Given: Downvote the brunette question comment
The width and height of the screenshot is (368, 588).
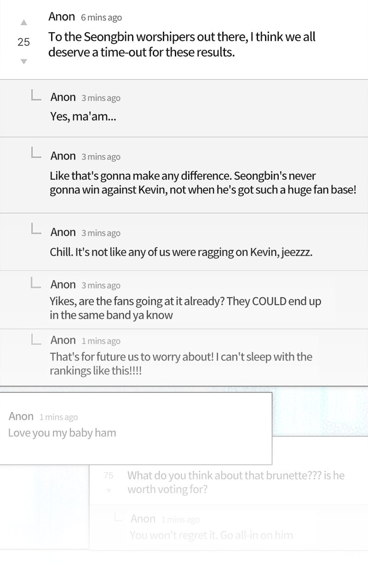Looking at the screenshot, I should pyautogui.click(x=109, y=491).
